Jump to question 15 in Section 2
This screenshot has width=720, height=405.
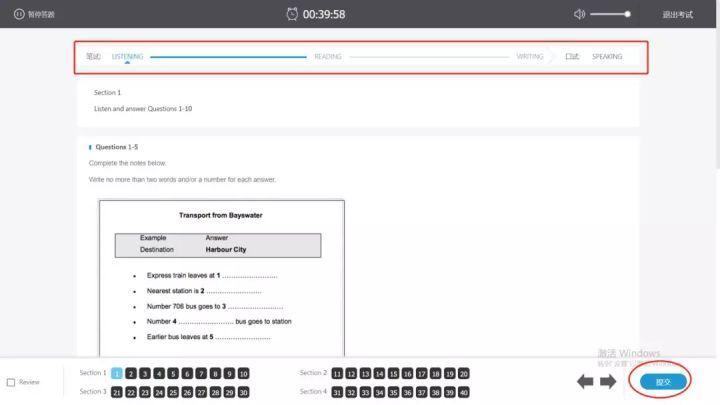point(394,374)
